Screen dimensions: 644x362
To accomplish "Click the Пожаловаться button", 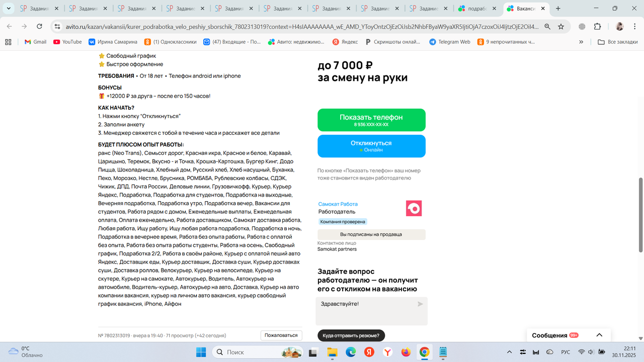I will (x=281, y=335).
